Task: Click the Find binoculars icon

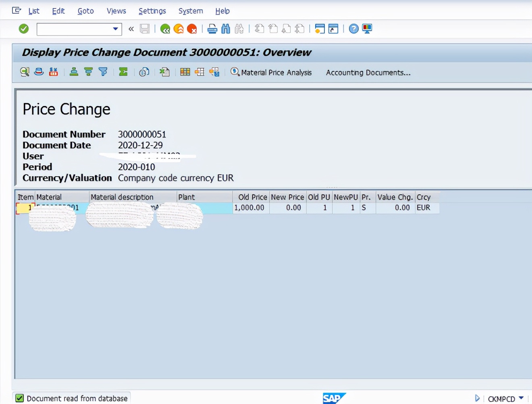Action: [225, 29]
